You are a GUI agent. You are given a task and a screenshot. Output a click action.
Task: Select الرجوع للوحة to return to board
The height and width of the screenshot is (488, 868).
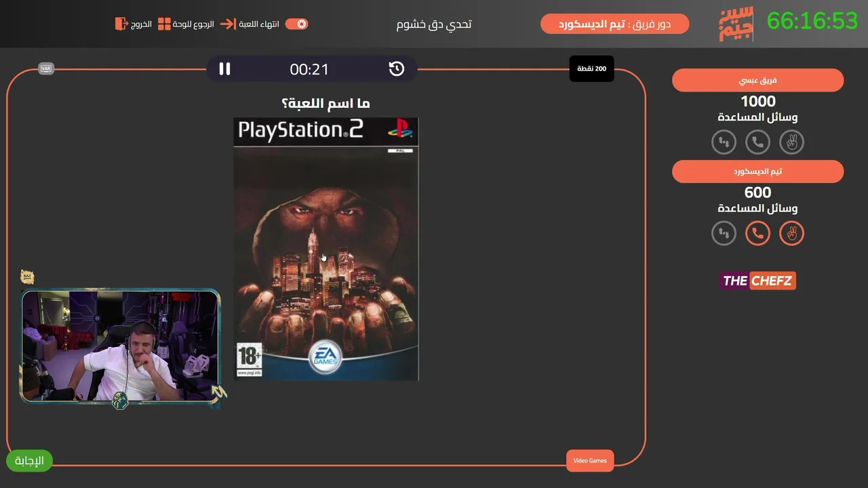(193, 24)
